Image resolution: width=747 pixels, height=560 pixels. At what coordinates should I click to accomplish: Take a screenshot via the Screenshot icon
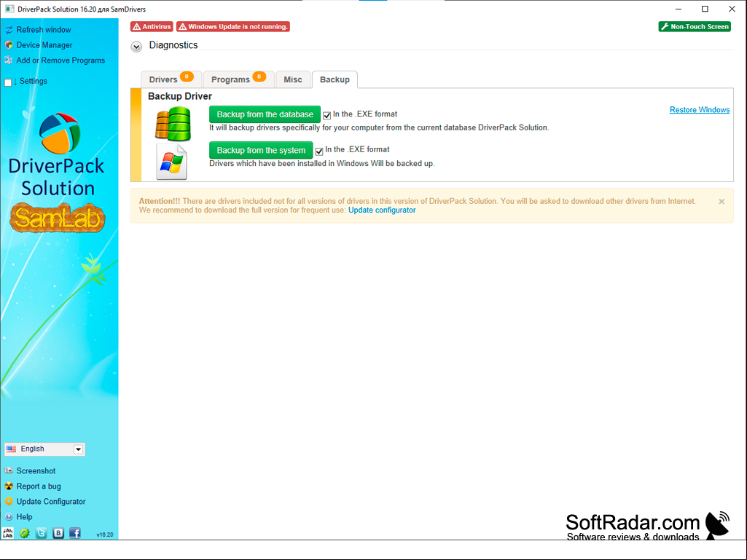click(9, 471)
